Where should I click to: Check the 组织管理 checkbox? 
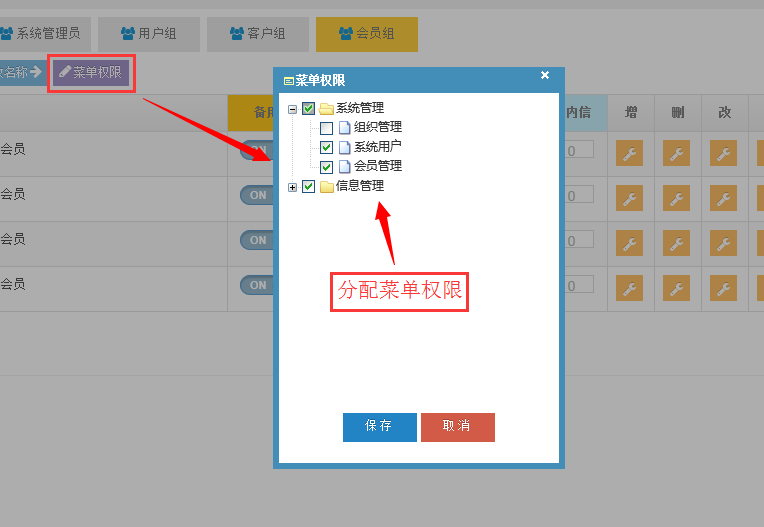coord(326,128)
